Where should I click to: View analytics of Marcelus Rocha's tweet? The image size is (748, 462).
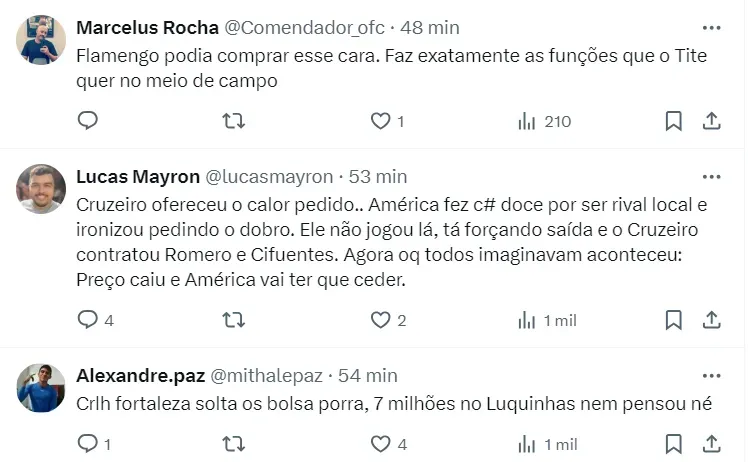[x=527, y=121]
